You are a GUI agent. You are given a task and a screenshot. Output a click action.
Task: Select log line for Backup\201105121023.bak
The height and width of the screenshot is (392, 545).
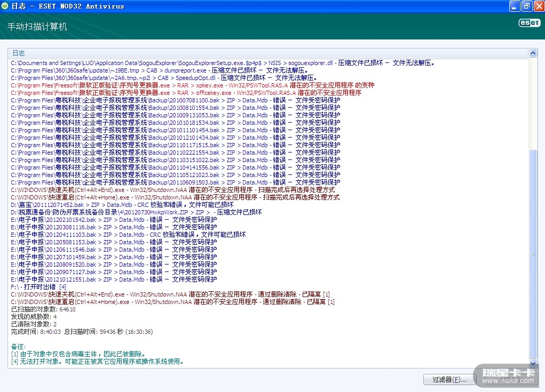[176, 175]
